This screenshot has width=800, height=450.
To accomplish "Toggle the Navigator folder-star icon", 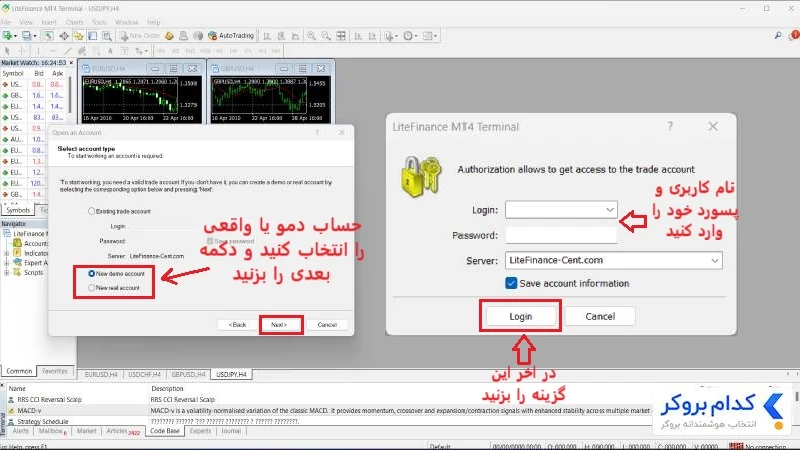I will (78, 36).
